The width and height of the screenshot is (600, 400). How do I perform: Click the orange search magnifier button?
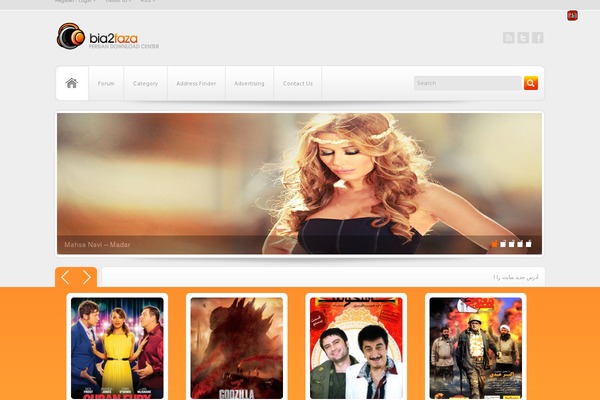click(x=531, y=83)
